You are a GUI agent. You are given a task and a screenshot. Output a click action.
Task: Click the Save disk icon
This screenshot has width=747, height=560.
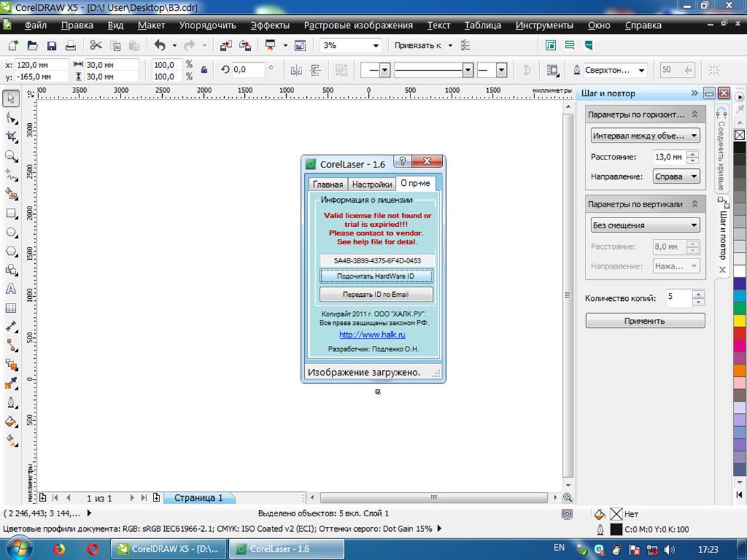[52, 46]
